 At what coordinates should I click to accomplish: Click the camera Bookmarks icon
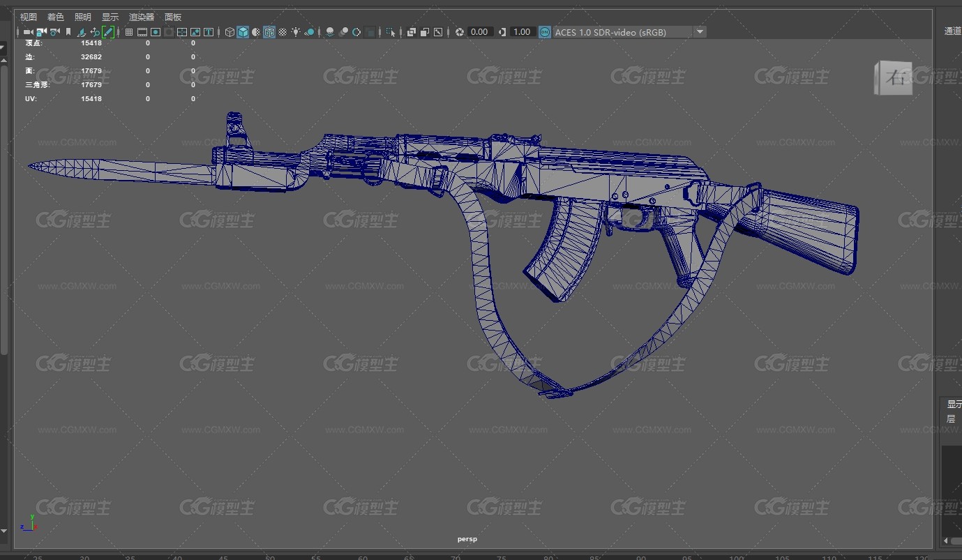click(x=68, y=32)
